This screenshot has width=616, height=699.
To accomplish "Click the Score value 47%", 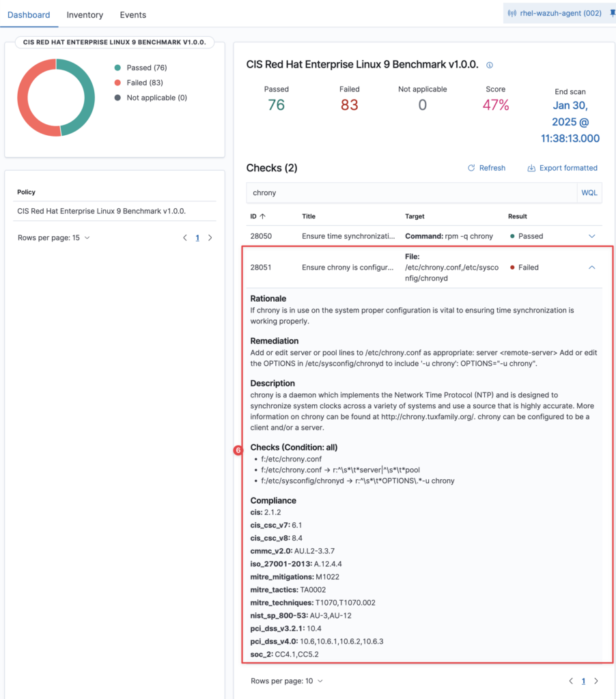I will click(x=496, y=104).
